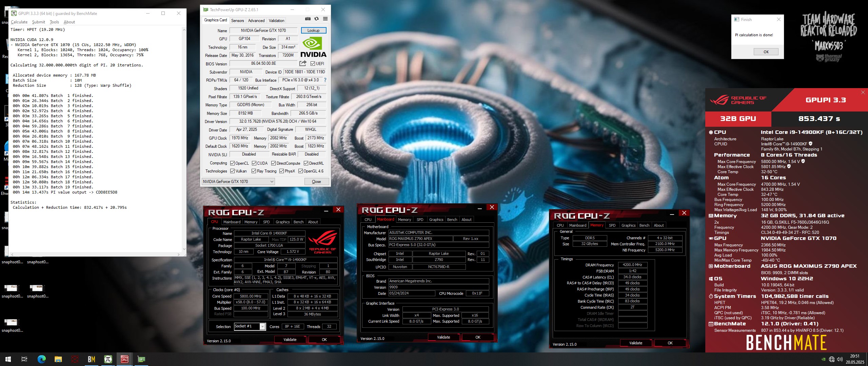
Task: Click the PI value output line CDD8EE5D8
Action: click(x=65, y=192)
